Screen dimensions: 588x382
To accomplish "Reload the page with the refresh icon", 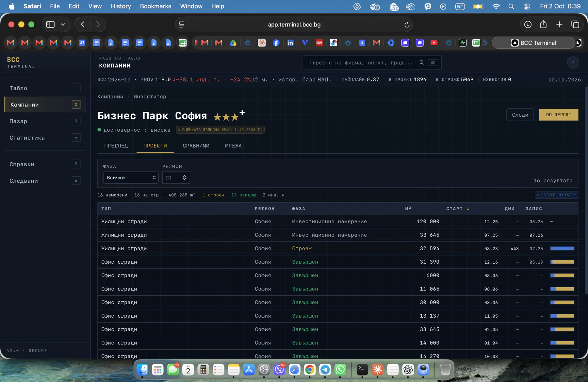I will (407, 25).
